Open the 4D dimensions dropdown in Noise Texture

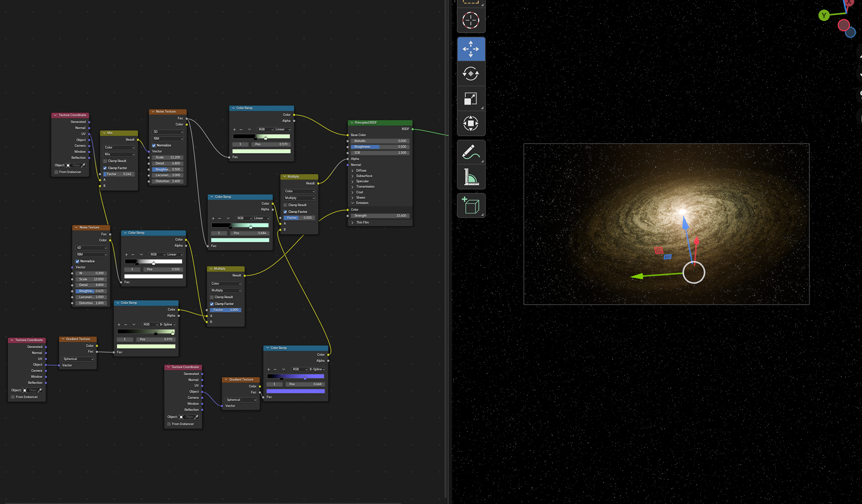click(x=92, y=248)
